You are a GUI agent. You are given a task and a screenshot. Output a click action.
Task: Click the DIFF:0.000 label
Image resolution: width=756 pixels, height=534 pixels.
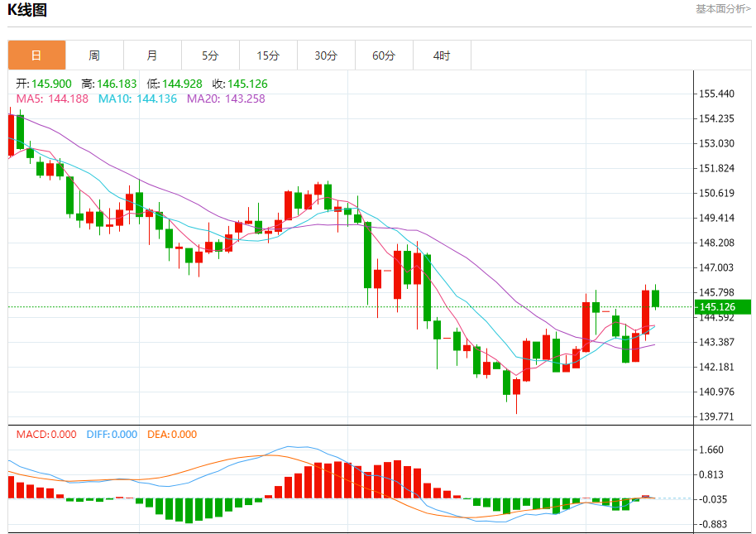click(112, 434)
